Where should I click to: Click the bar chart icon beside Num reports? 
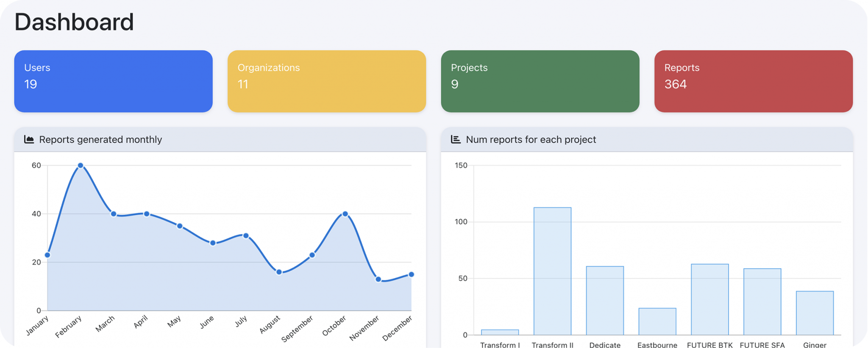point(456,139)
